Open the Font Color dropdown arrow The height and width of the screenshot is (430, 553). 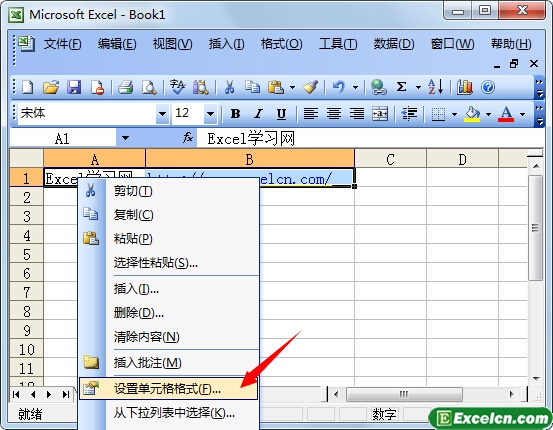click(x=523, y=114)
